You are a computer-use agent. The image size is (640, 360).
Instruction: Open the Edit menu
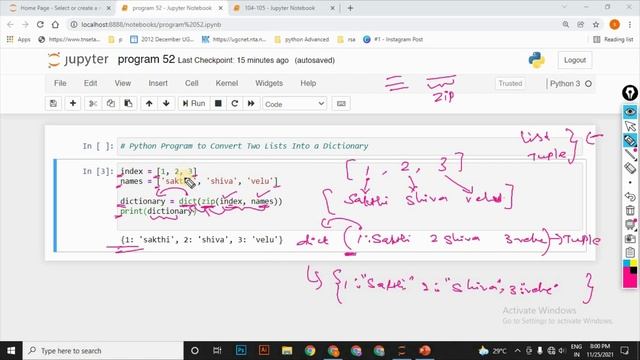coord(90,83)
